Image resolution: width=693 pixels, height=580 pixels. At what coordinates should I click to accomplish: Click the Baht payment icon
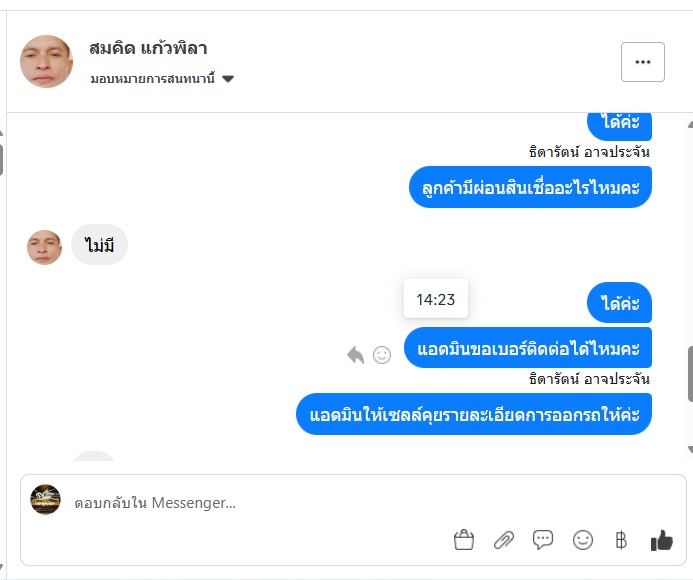[x=620, y=540]
